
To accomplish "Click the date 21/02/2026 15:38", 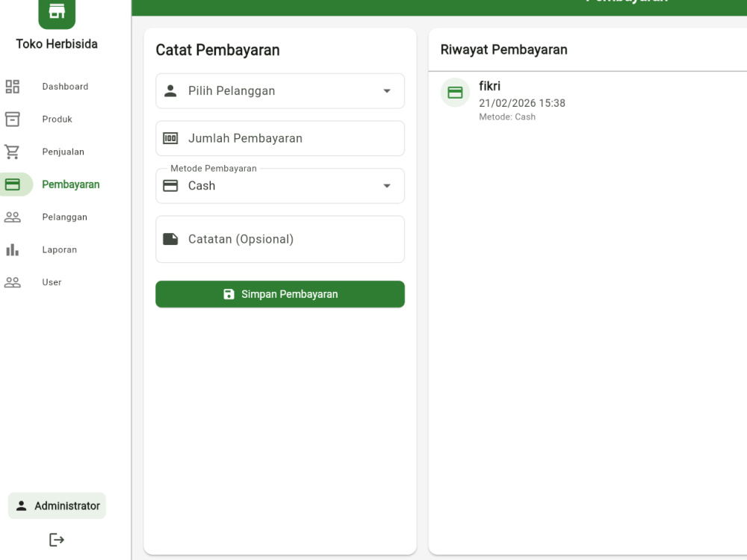I will point(522,103).
